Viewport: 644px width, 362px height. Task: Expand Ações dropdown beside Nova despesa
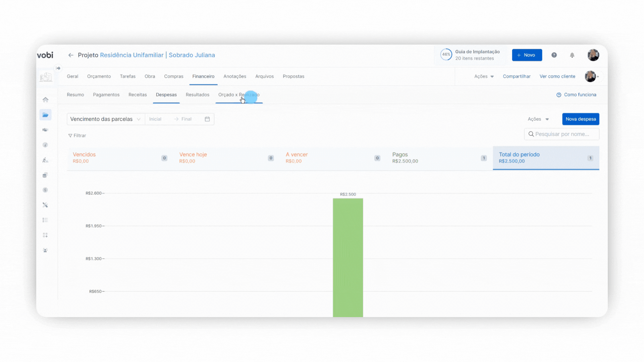[538, 119]
